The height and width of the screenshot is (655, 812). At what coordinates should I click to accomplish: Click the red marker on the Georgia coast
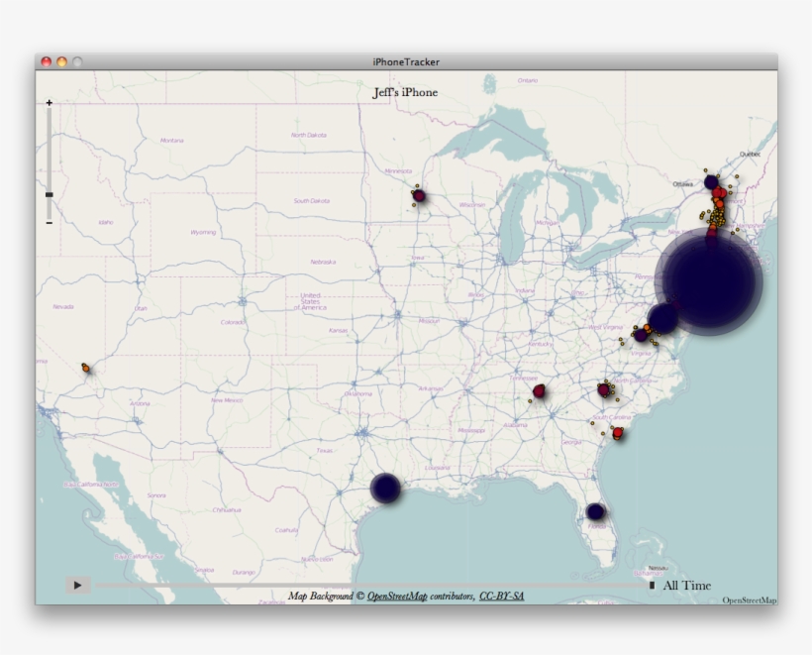(x=618, y=433)
